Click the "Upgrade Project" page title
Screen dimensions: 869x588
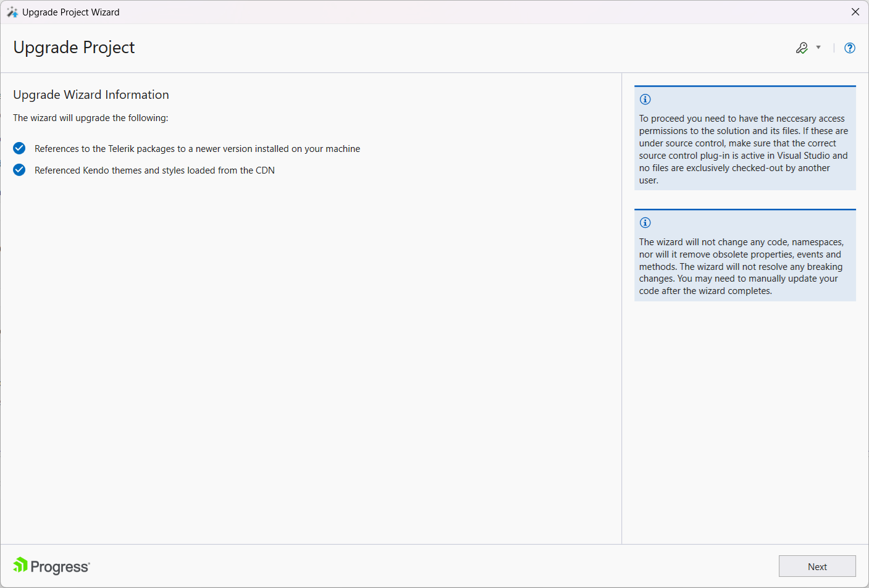74,48
